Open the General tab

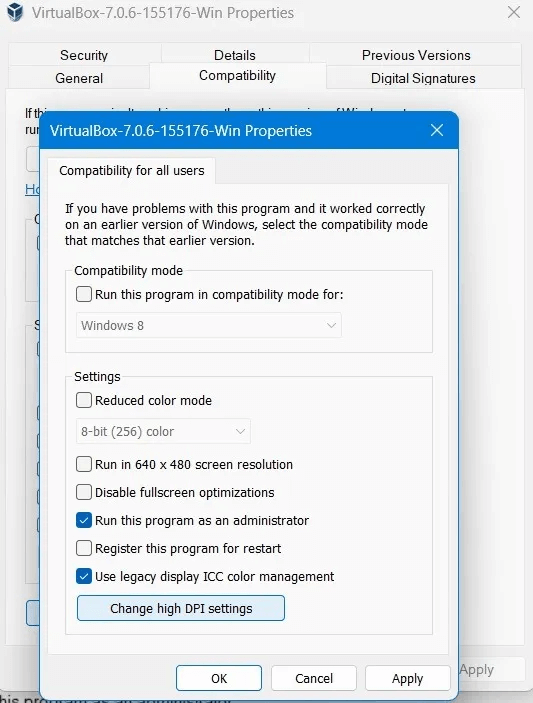coord(79,78)
